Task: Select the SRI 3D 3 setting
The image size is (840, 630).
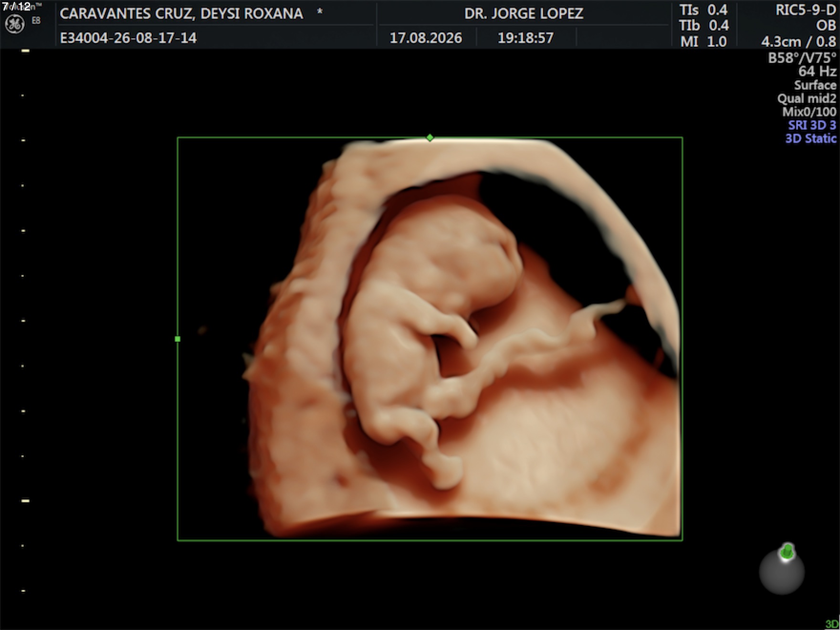Action: tap(812, 125)
